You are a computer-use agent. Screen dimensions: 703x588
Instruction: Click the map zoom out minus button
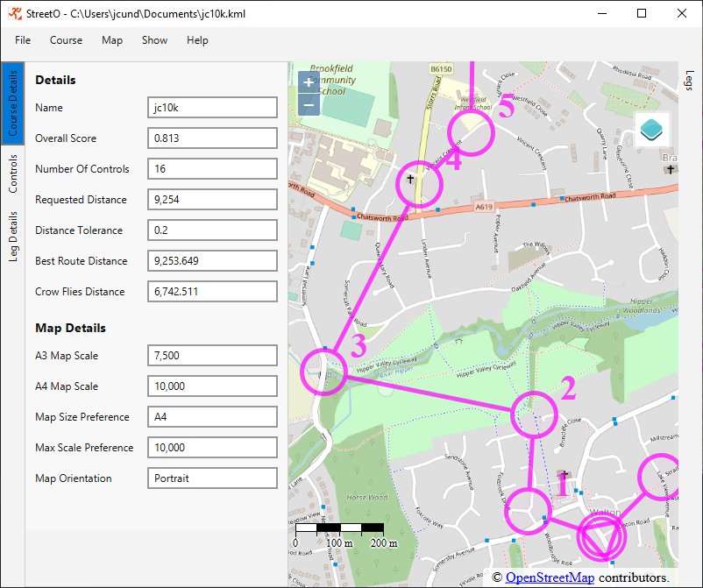pos(308,104)
